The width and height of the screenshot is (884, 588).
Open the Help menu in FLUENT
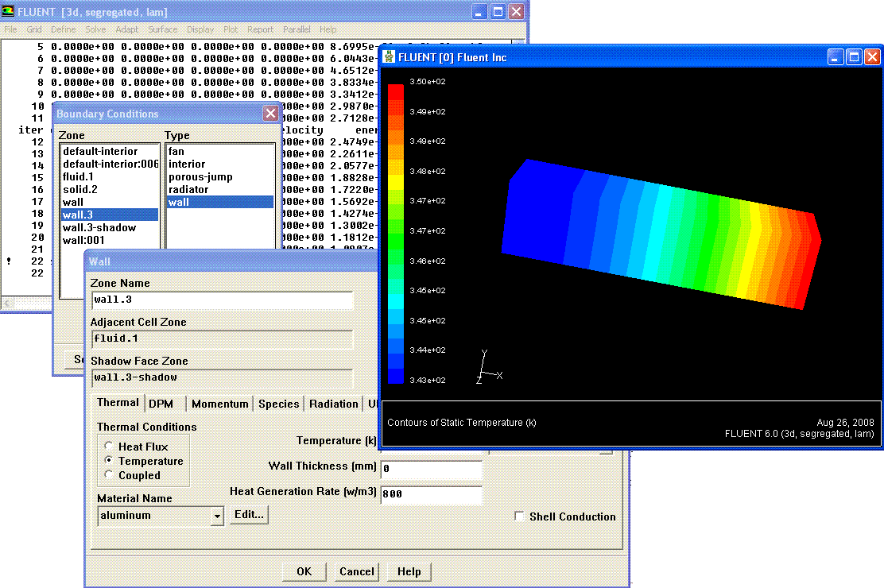(x=328, y=29)
